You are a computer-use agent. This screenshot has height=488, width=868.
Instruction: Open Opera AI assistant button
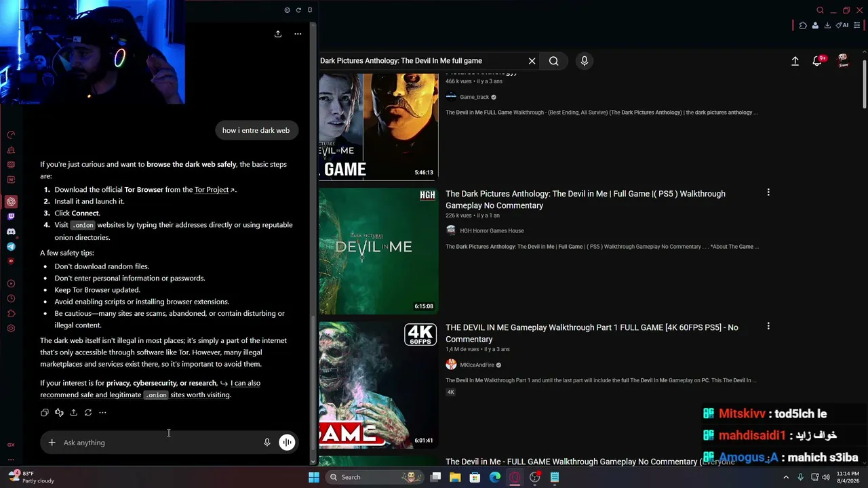843,26
